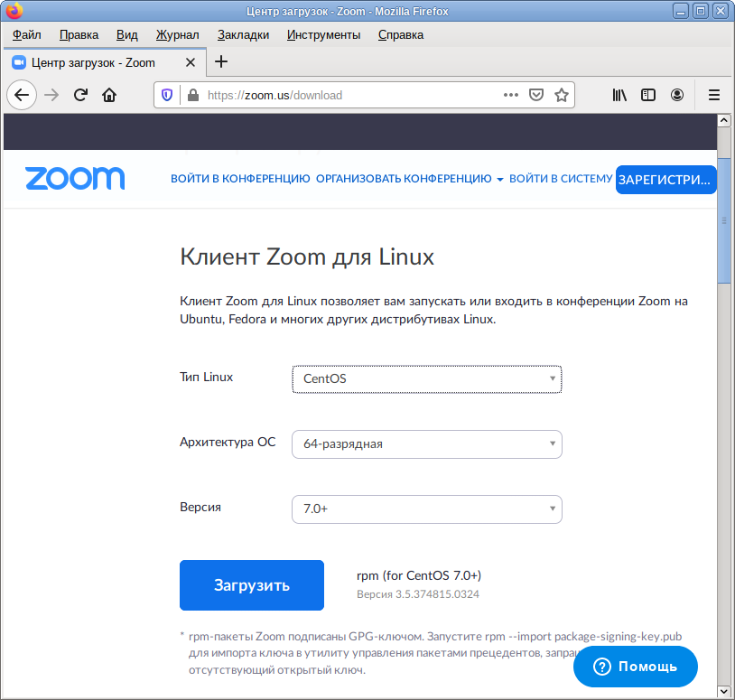
Task: Open the Вид menu
Action: (x=126, y=34)
